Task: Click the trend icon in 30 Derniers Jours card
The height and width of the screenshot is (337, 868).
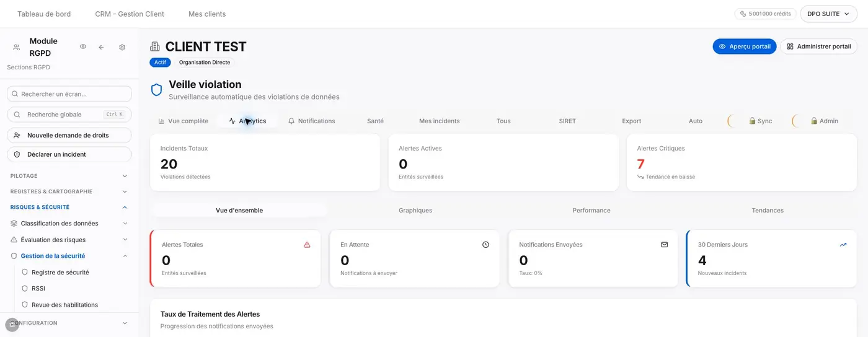Action: pos(843,245)
